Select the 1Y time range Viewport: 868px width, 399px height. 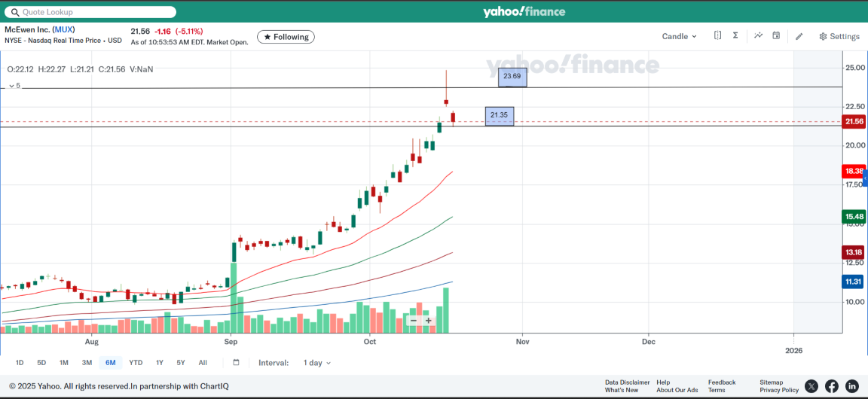pos(160,363)
